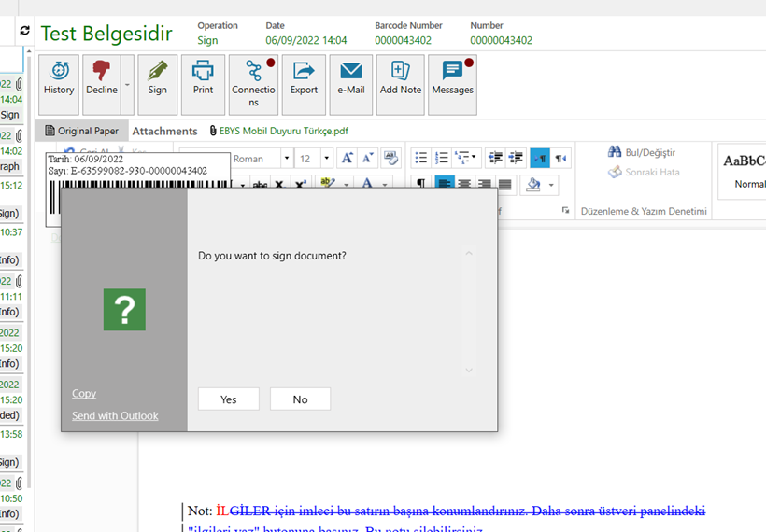The width and height of the screenshot is (766, 532).
Task: Toggle left-to-right text direction button
Action: (x=539, y=159)
